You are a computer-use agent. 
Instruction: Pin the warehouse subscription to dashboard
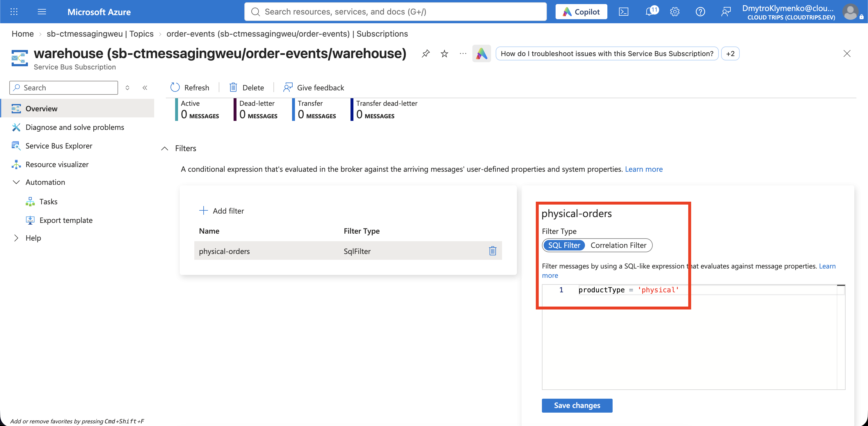click(x=426, y=53)
